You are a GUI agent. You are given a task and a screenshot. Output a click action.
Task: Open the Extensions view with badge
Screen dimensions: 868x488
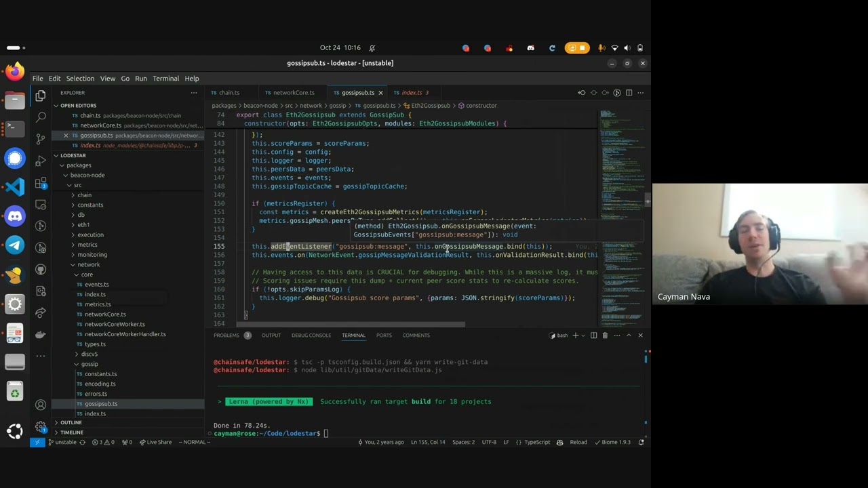point(41,182)
